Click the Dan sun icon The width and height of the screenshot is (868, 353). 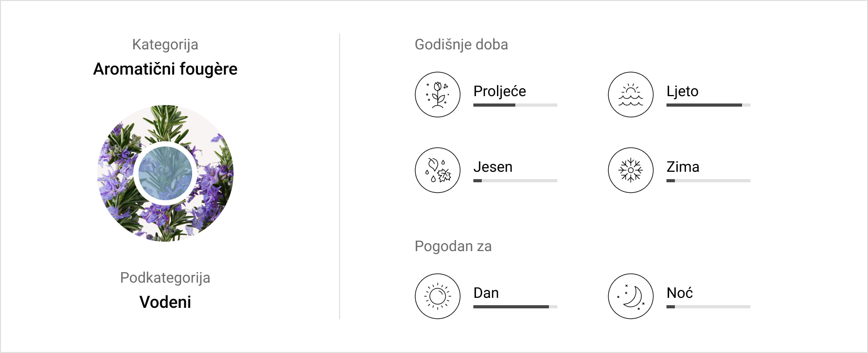coord(438,296)
